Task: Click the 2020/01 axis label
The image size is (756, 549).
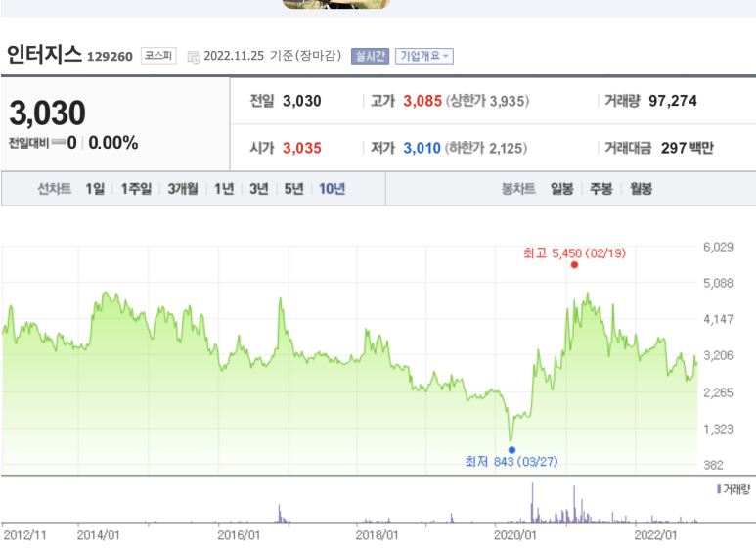Action: [x=515, y=535]
